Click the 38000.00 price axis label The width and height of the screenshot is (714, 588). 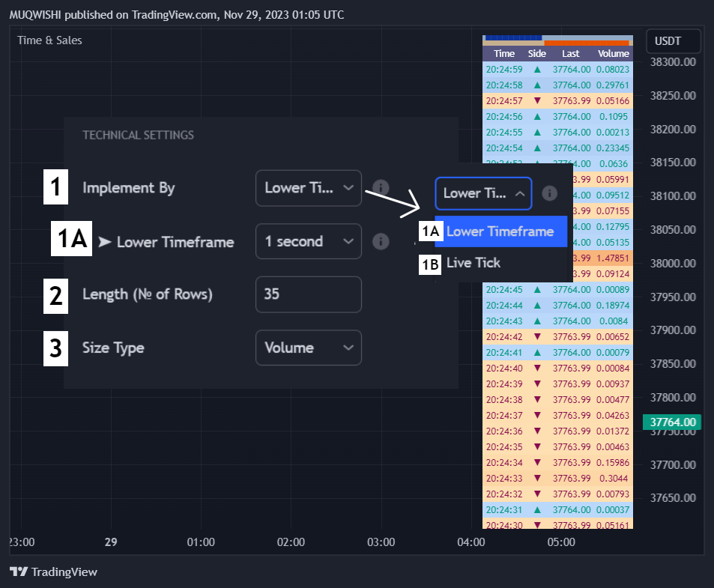click(673, 264)
